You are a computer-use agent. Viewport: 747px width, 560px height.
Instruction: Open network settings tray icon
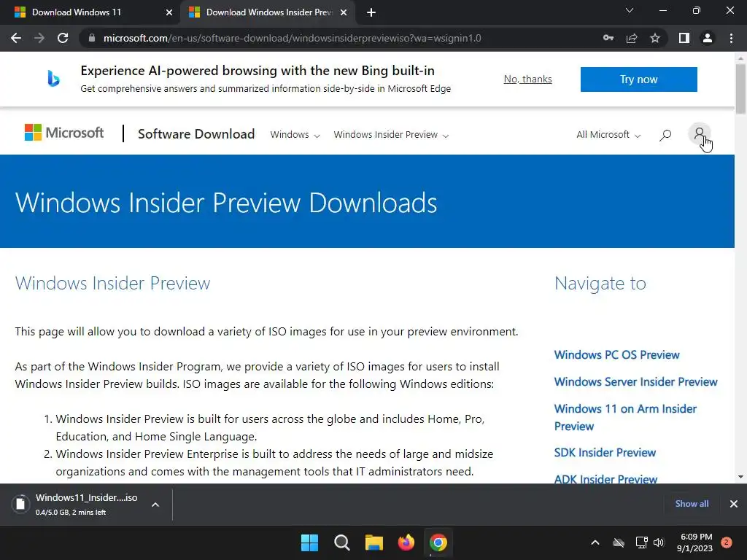641,542
